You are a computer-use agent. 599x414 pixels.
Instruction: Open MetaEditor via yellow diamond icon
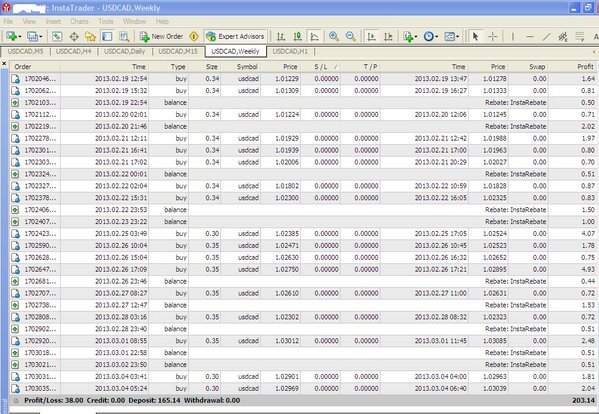pyautogui.click(x=194, y=36)
